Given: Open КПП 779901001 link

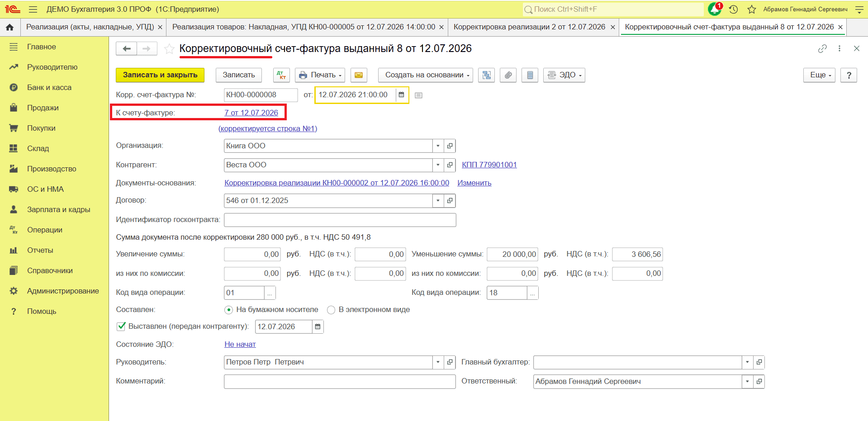Looking at the screenshot, I should 489,165.
